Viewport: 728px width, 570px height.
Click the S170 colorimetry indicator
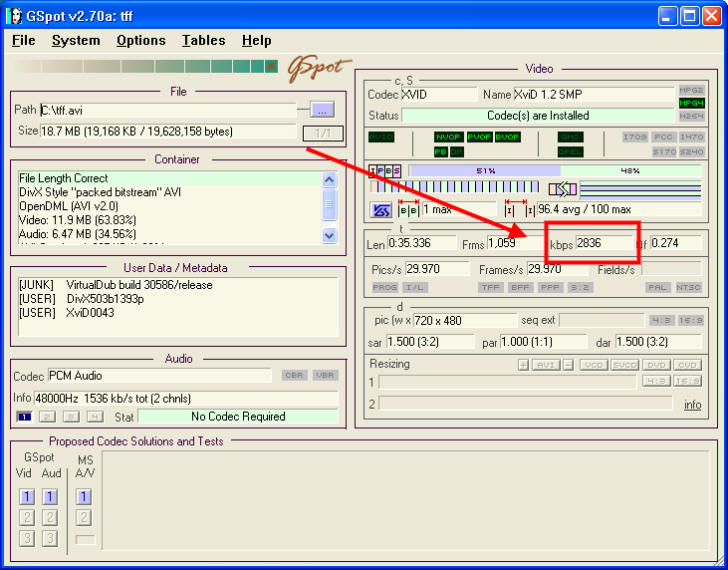[x=664, y=151]
